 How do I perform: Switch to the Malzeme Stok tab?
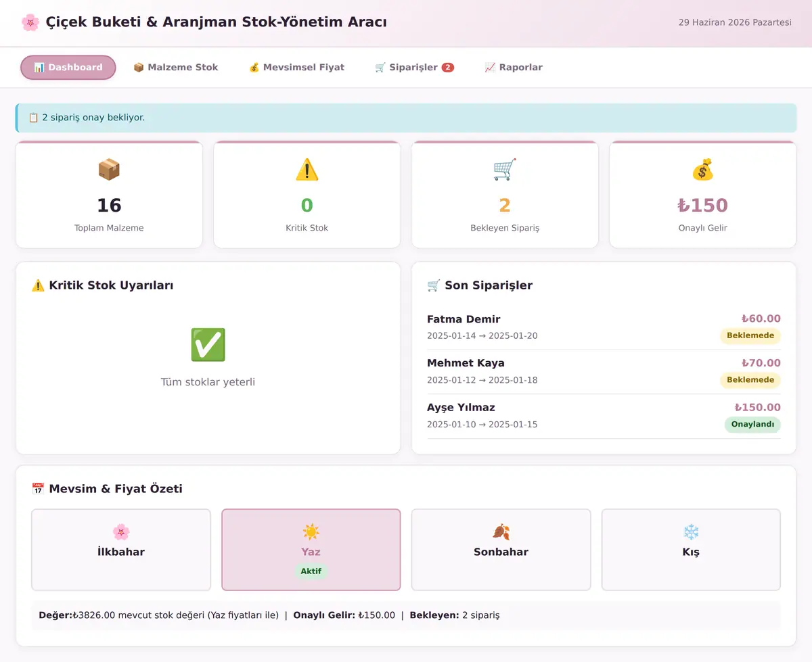(176, 68)
